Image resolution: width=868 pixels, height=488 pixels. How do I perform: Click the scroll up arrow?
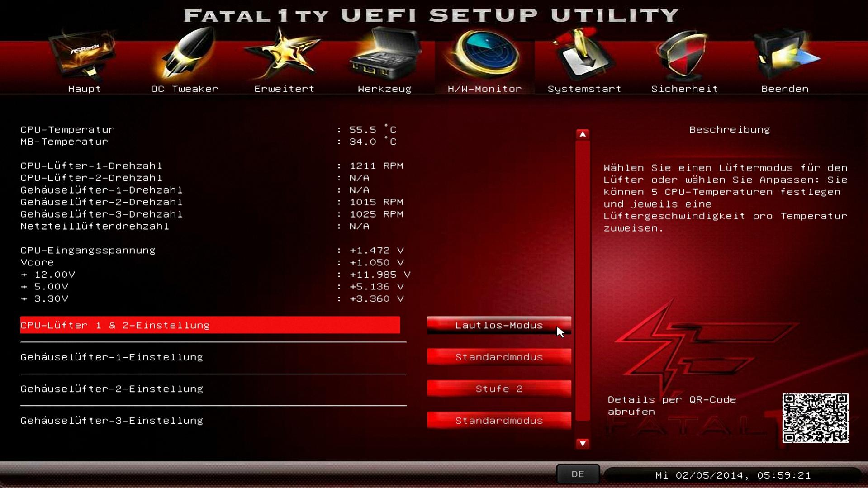583,134
